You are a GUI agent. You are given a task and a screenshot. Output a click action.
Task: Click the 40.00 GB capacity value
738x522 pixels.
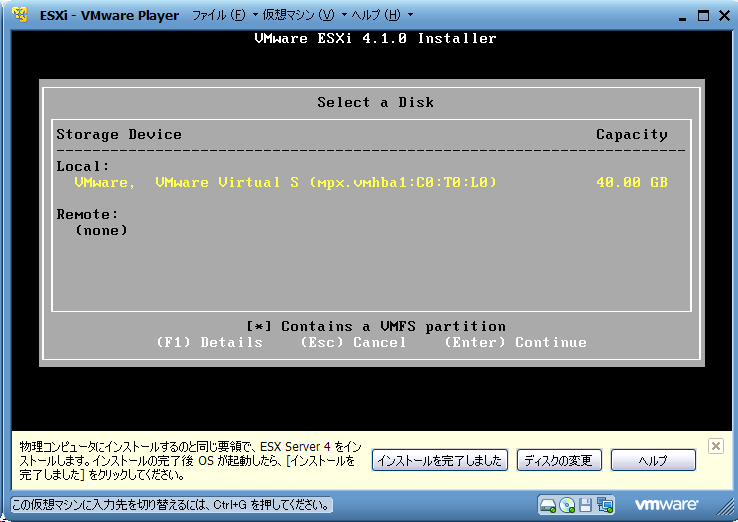pos(632,182)
